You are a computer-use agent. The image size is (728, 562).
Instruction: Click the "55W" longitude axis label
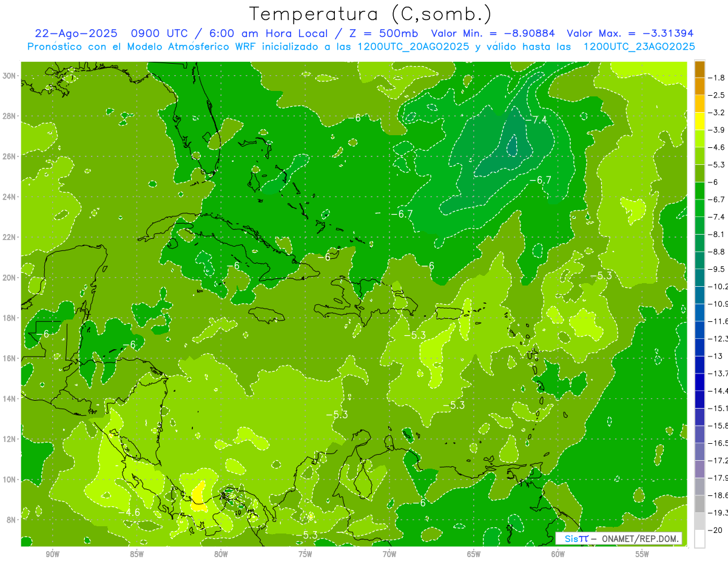(642, 555)
